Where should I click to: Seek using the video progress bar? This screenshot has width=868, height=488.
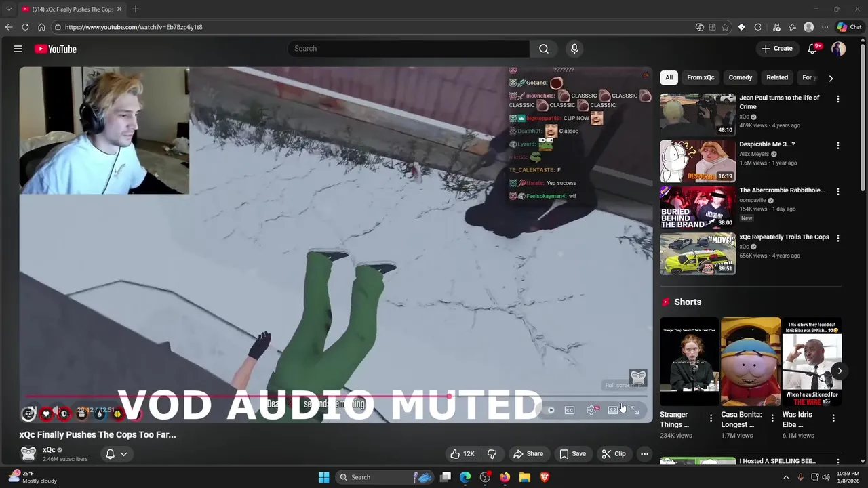(336, 396)
